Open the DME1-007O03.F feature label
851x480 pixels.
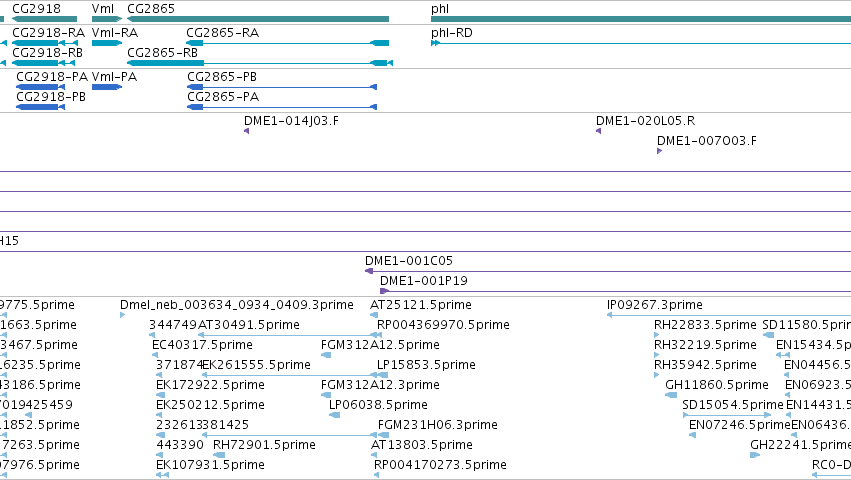tap(707, 141)
